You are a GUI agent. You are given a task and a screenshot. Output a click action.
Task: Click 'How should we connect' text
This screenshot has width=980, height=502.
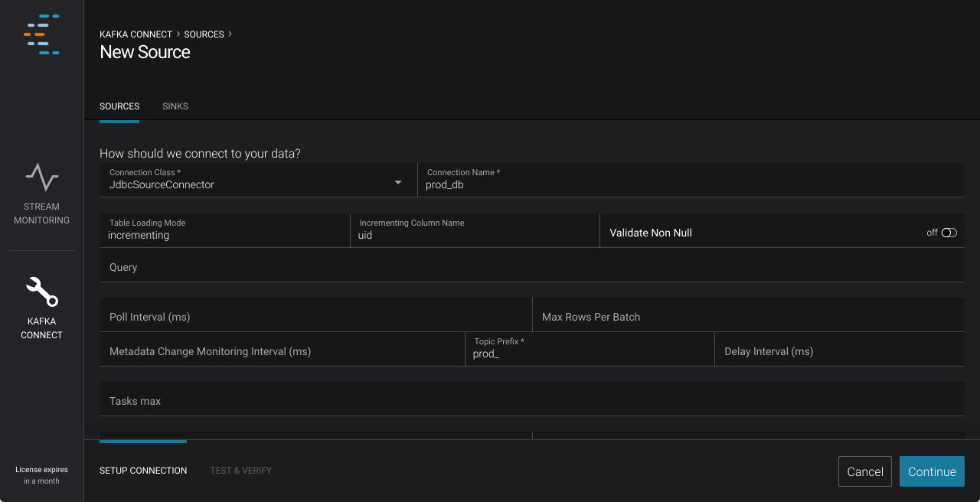tap(200, 153)
